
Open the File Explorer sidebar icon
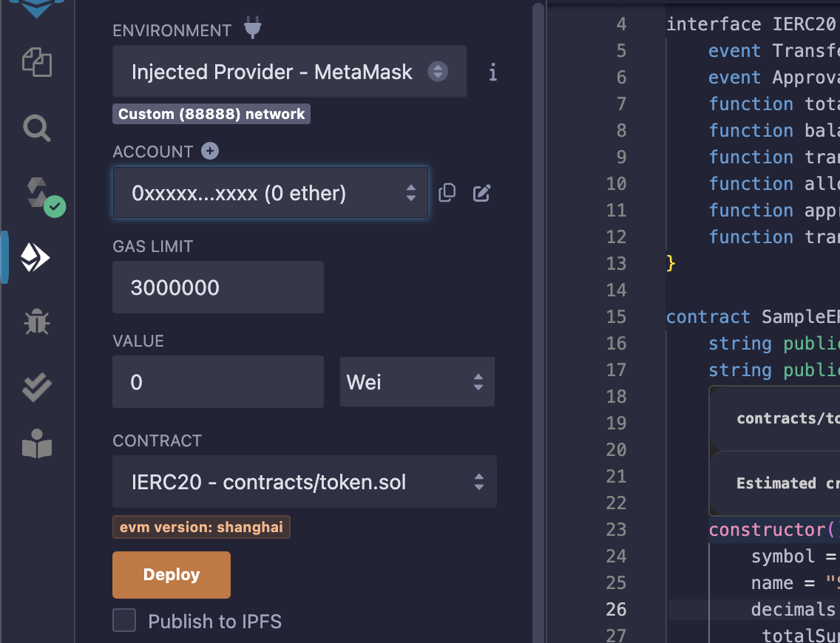pyautogui.click(x=36, y=62)
